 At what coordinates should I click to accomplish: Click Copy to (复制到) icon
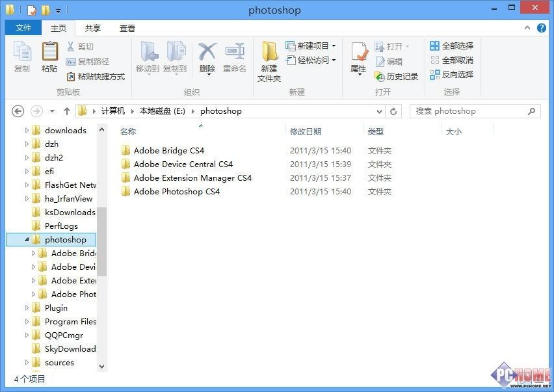176,58
